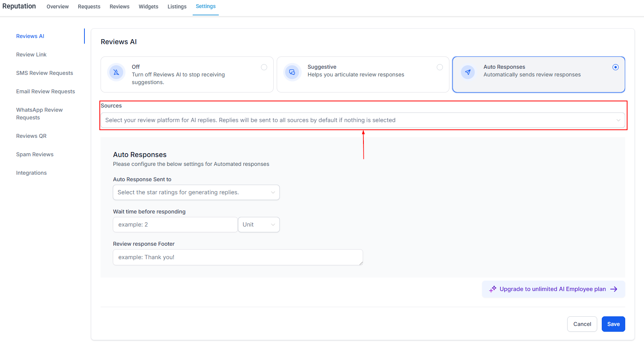Viewport: 644px width, 344px height.
Task: Click the Suggestive card description text
Action: click(356, 74)
